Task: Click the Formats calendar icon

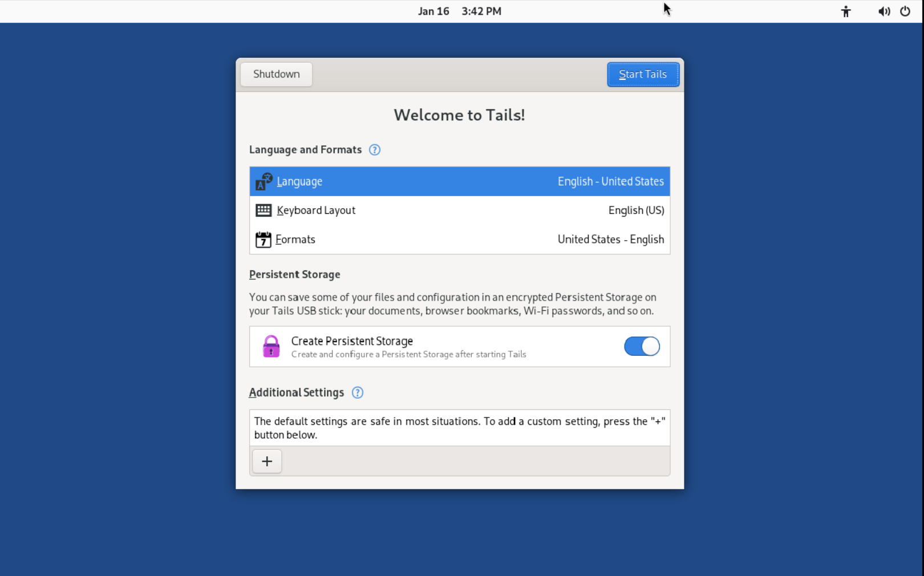Action: 263,240
